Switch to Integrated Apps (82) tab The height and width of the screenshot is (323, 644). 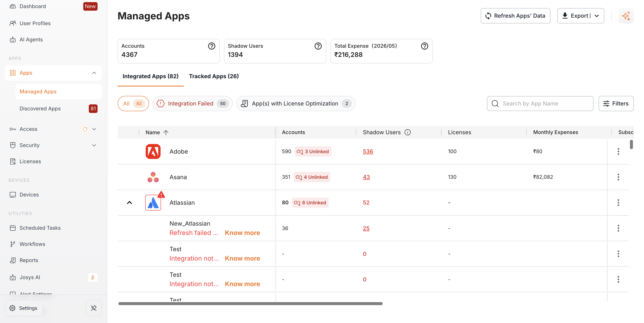(151, 76)
